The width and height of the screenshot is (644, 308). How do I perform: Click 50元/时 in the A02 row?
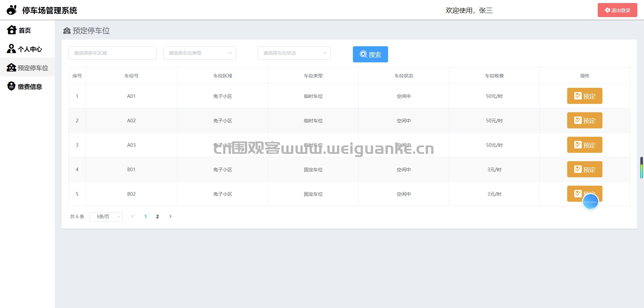click(x=494, y=121)
